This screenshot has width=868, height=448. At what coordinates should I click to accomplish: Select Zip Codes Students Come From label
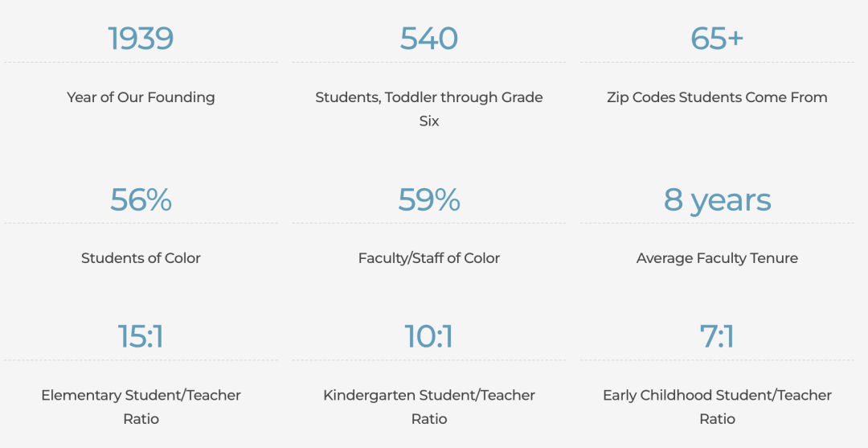(717, 97)
